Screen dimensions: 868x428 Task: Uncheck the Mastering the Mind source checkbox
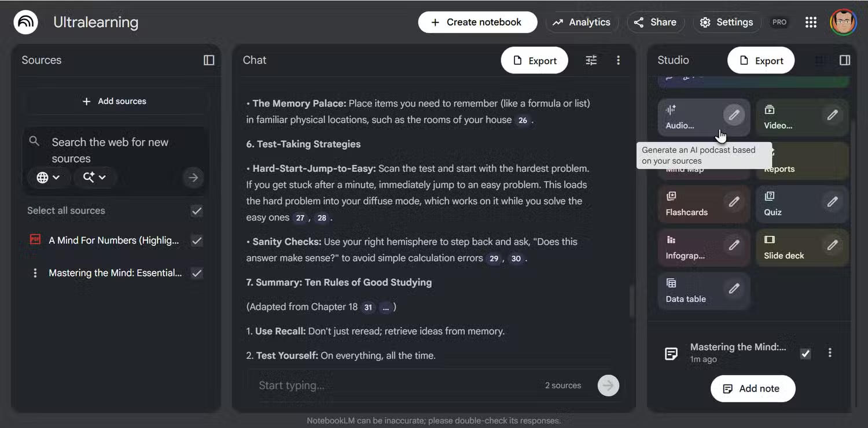(197, 273)
